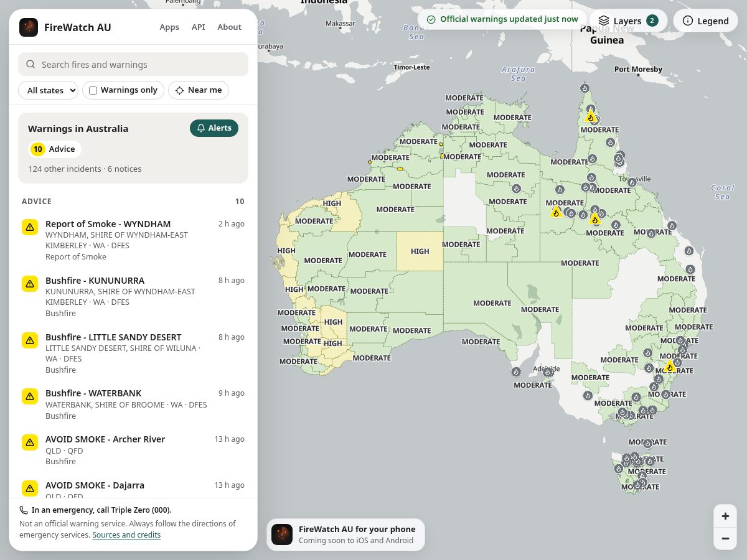Click the Alerts bell icon
This screenshot has width=747, height=560.
point(201,128)
